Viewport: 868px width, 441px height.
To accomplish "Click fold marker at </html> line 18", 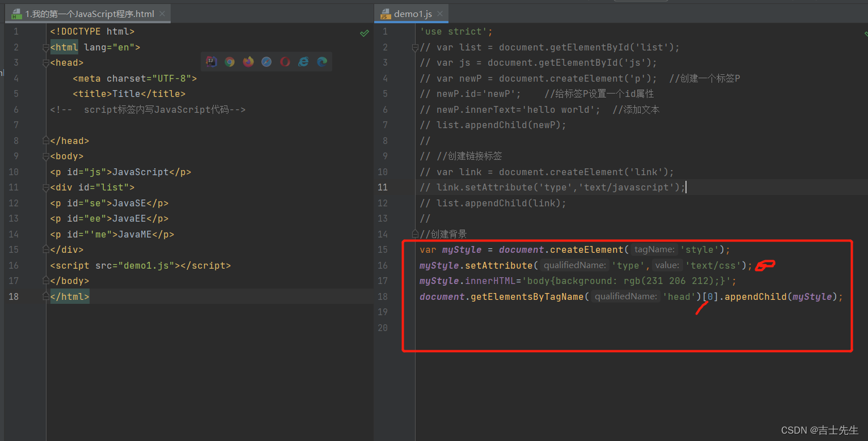I will [46, 296].
